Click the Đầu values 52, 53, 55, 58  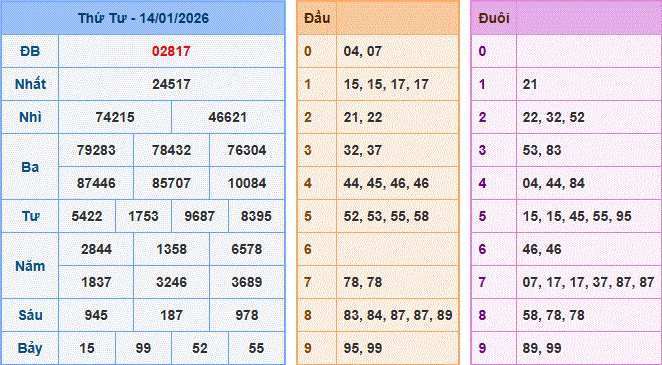386,216
